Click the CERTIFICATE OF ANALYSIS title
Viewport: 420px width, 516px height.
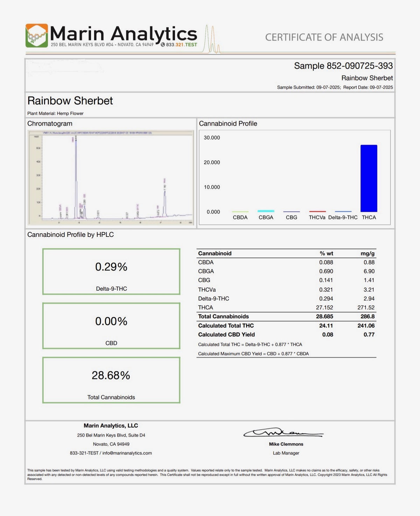pyautogui.click(x=324, y=37)
